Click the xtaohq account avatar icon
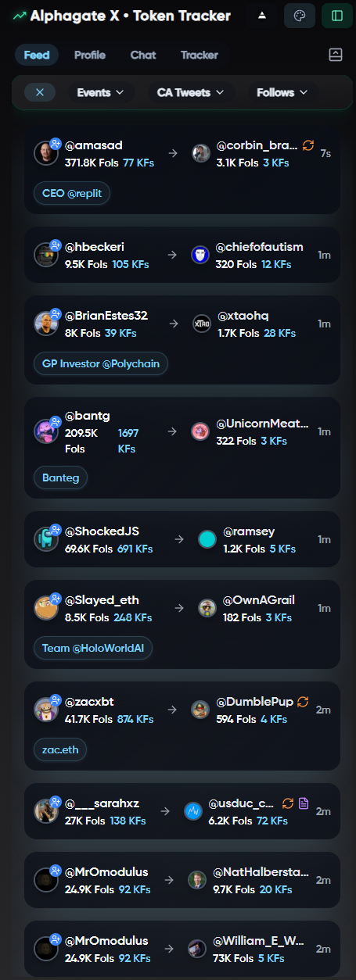The width and height of the screenshot is (356, 980). click(x=202, y=324)
